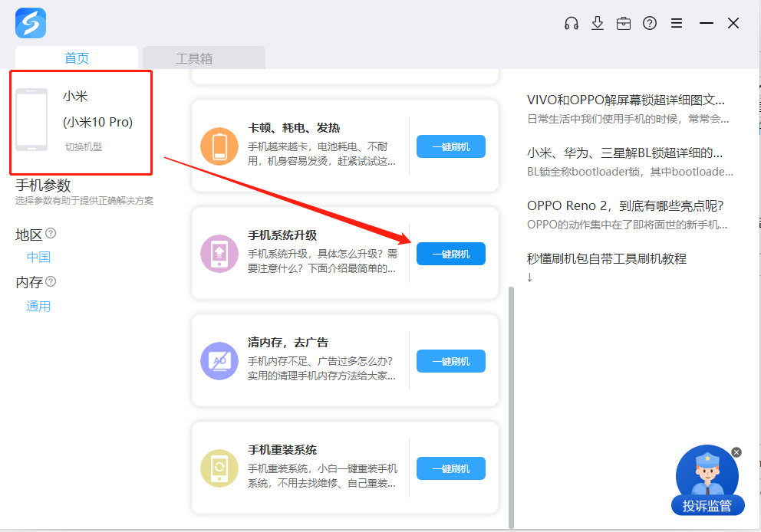Open article 小米、华为、三星解BL锁超详细的
761x532 pixels.
tap(624, 153)
